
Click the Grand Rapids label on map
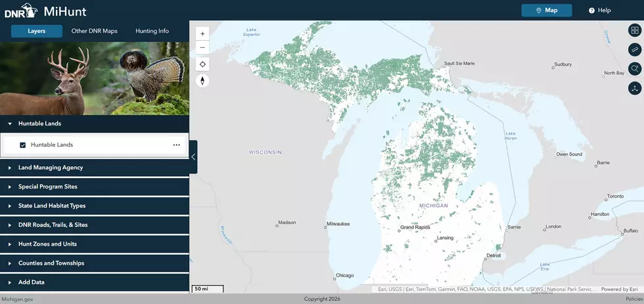click(415, 227)
